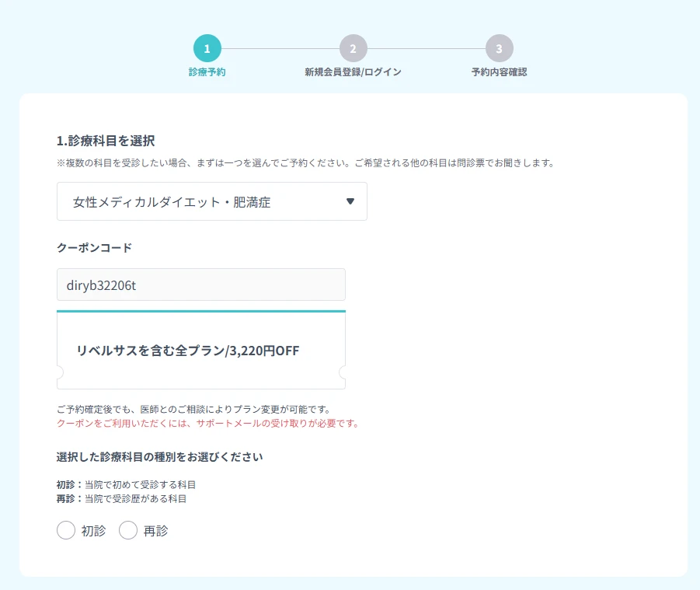Click the 診療予約 step label text
This screenshot has height=590, width=700.
point(205,71)
